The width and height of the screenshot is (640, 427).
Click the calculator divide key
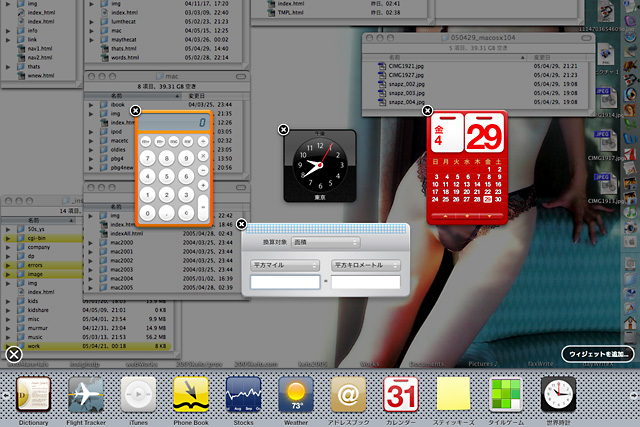(203, 141)
